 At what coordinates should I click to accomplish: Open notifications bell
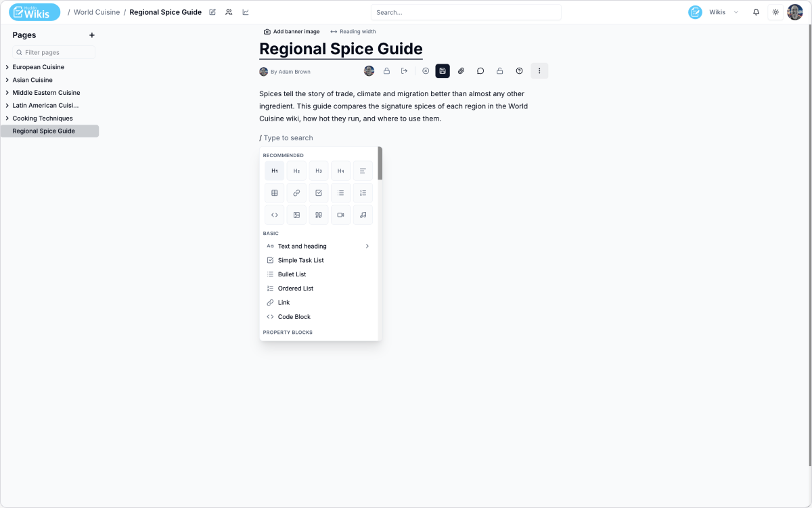757,12
